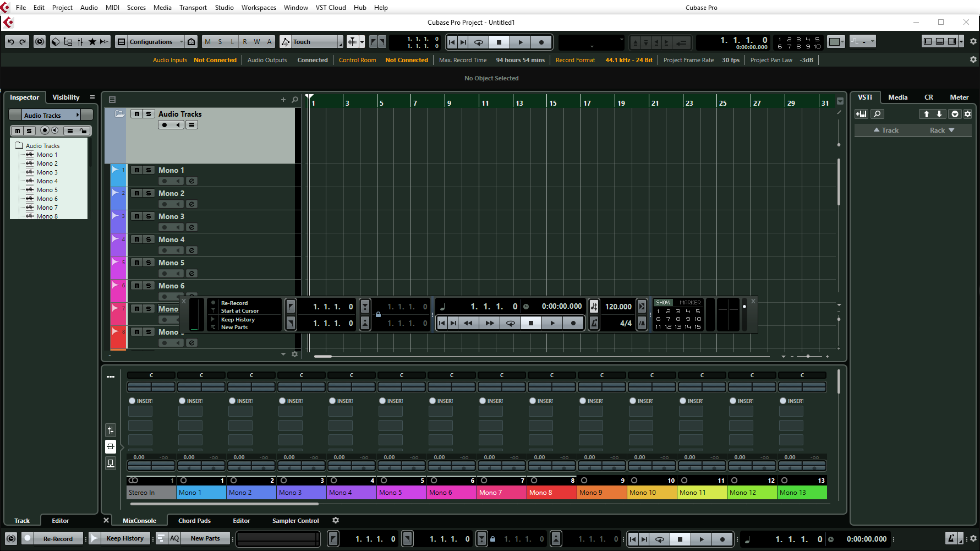This screenshot has width=980, height=551.
Task: Click New Parts in bottom transport bar
Action: click(205, 538)
